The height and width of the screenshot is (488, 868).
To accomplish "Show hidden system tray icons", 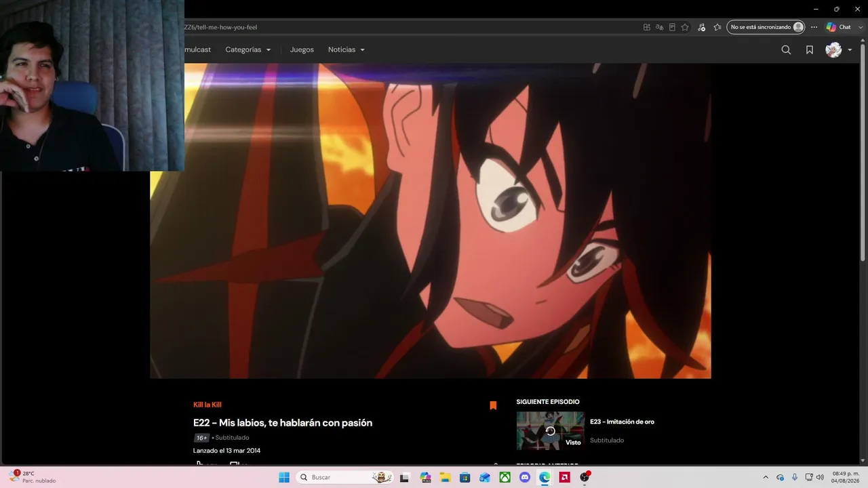I will [766, 477].
